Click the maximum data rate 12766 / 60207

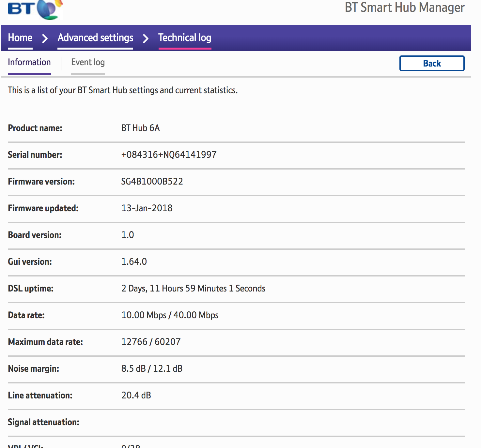(x=151, y=342)
